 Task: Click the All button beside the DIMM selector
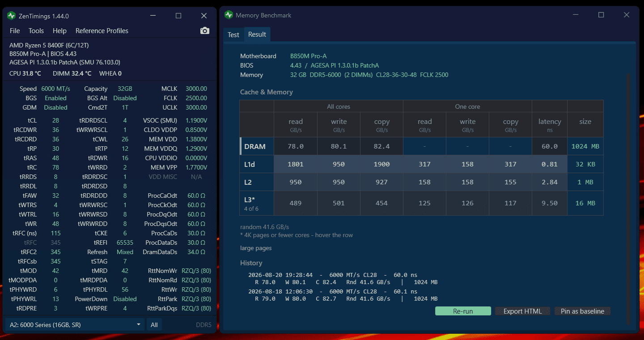(x=154, y=325)
